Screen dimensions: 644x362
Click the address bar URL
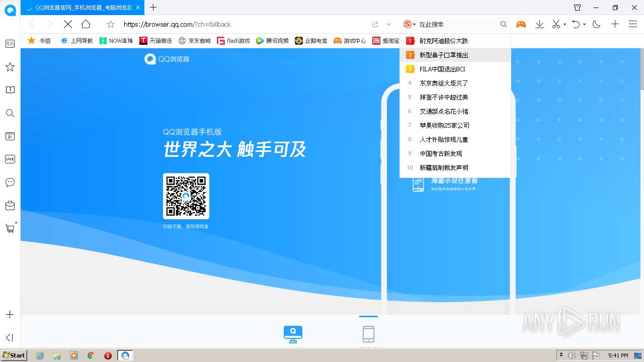pyautogui.click(x=177, y=24)
